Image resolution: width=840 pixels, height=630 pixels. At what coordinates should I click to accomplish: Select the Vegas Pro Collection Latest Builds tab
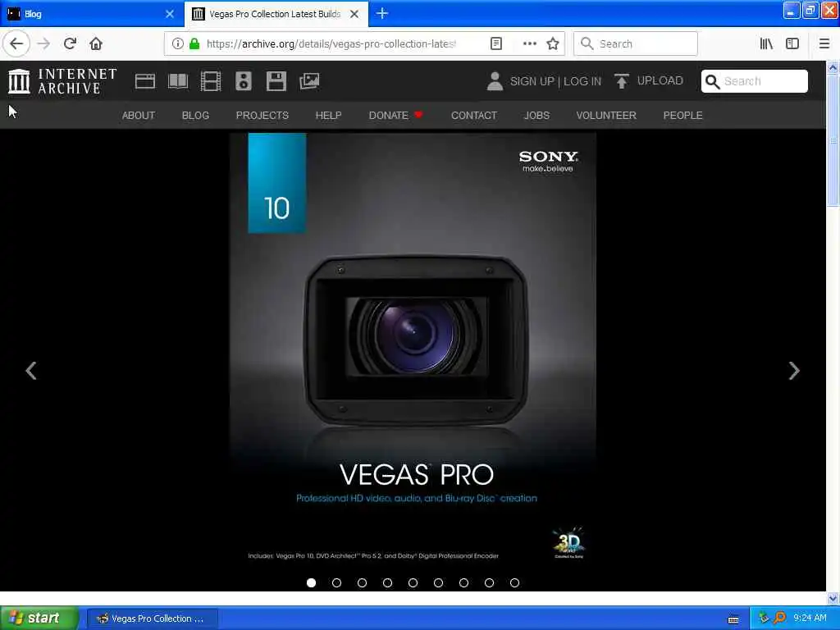click(x=276, y=14)
